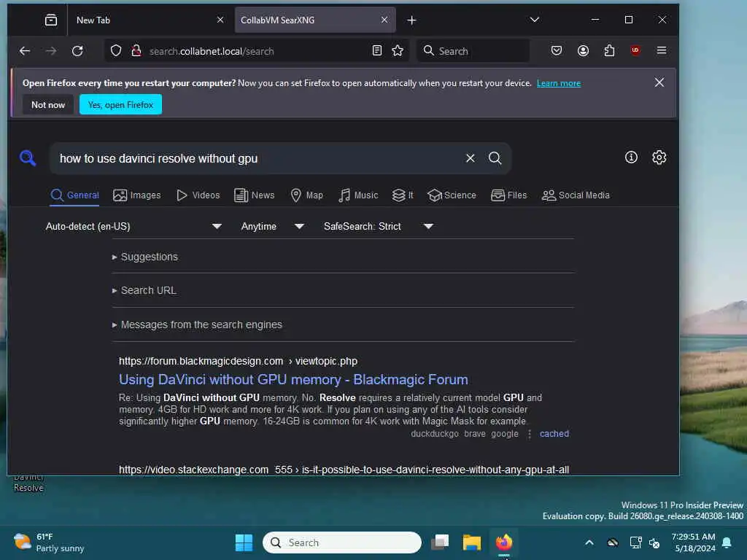Switch to Videos search category
747x560 pixels.
(x=198, y=195)
